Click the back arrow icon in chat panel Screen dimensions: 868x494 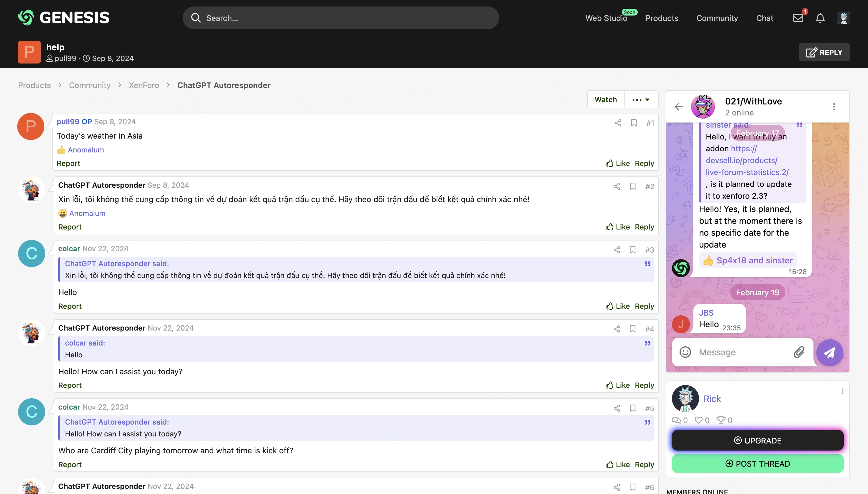click(680, 106)
